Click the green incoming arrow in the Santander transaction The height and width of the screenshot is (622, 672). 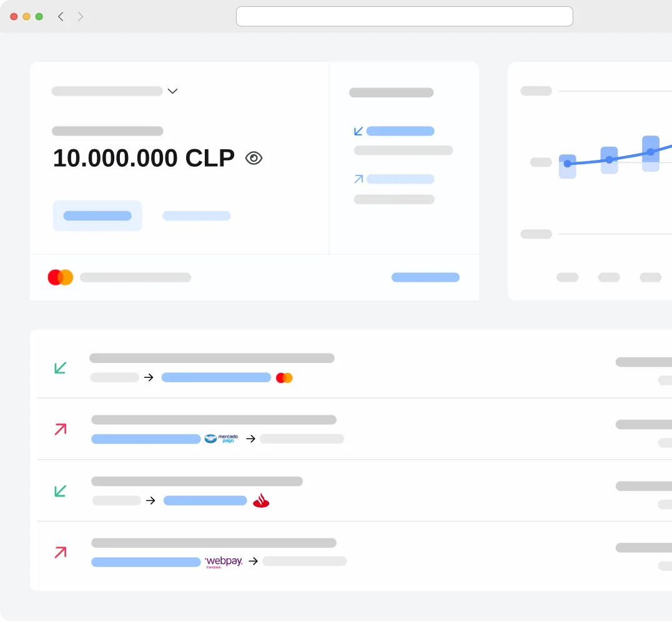click(61, 491)
